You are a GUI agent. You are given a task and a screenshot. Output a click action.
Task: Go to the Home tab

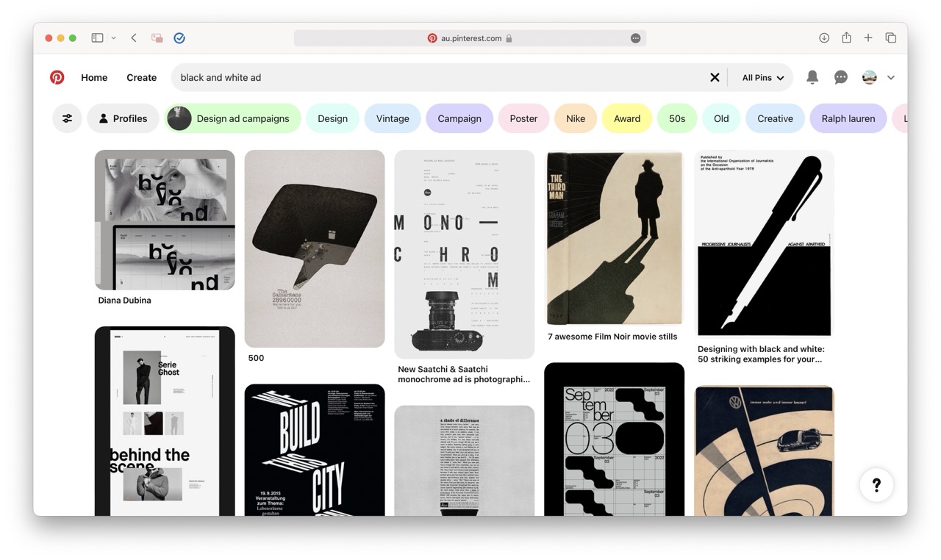(94, 77)
